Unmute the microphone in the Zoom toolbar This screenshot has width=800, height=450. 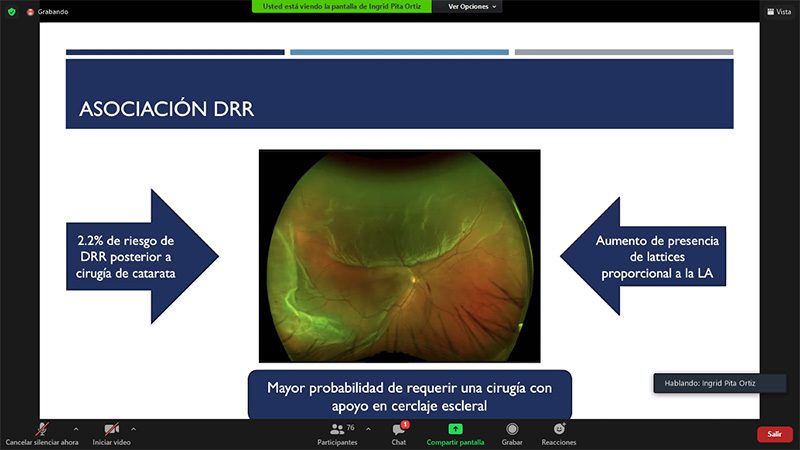pos(42,429)
